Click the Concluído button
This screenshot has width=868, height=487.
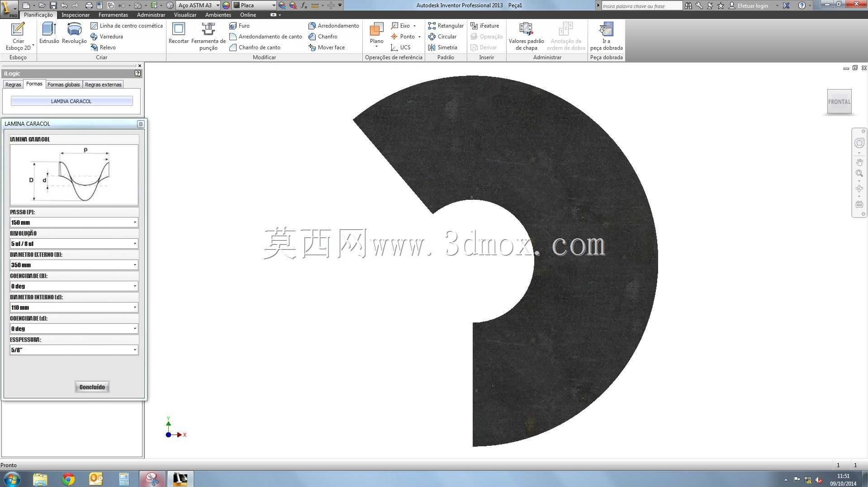pos(92,387)
